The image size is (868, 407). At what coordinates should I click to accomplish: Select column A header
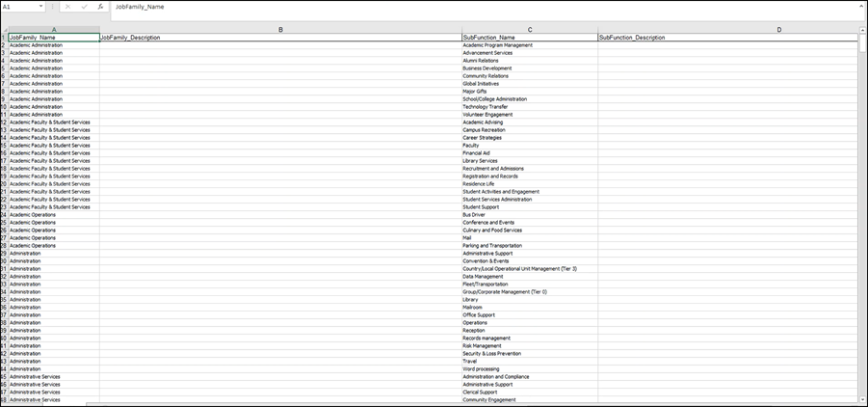[x=53, y=30]
